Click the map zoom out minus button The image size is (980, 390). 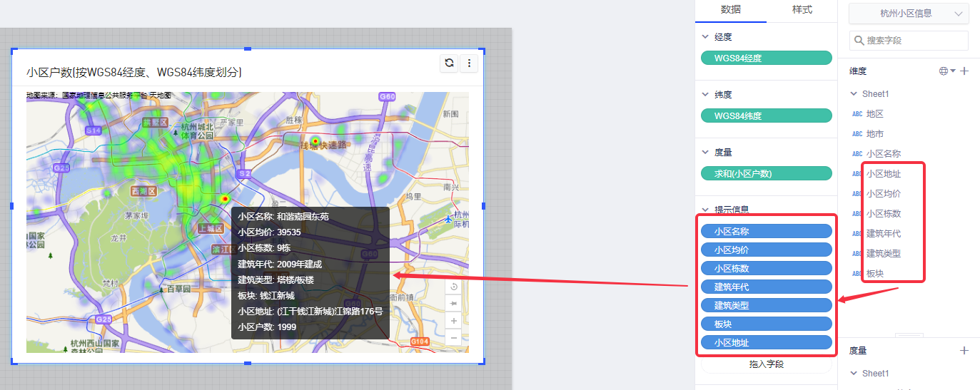(x=454, y=337)
